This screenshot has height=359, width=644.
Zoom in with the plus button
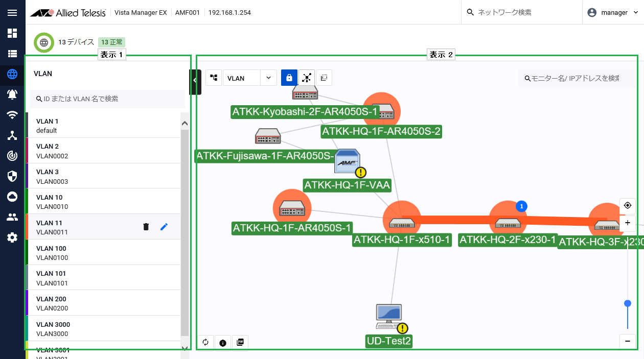pyautogui.click(x=628, y=223)
